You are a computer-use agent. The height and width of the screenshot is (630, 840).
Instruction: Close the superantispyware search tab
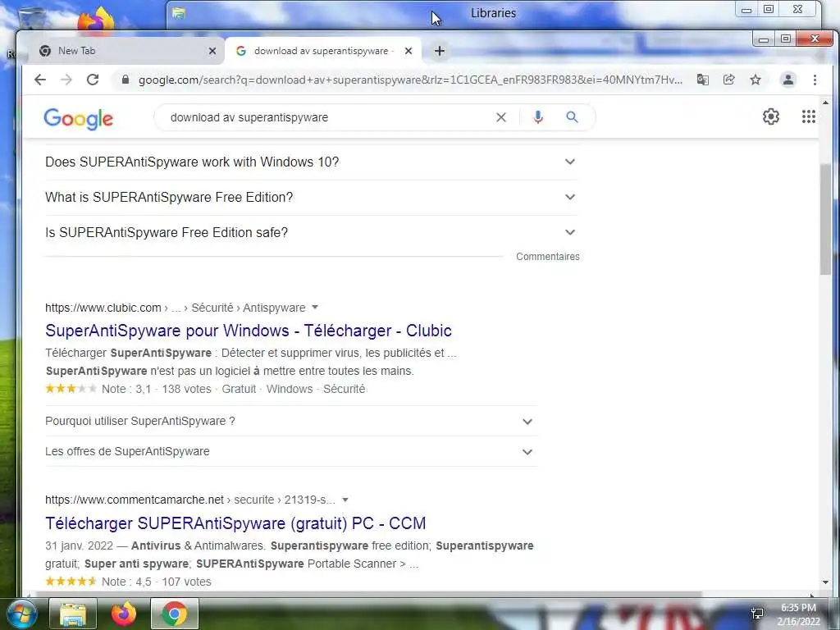tap(409, 51)
